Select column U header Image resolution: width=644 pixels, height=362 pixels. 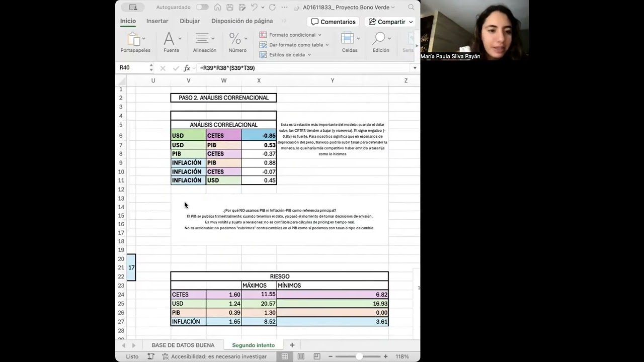(153, 80)
